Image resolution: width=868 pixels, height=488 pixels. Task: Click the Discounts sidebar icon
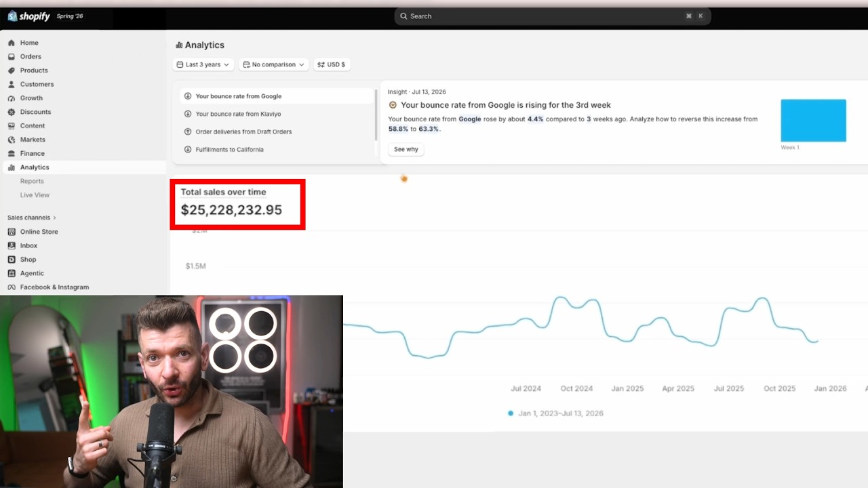tap(12, 112)
